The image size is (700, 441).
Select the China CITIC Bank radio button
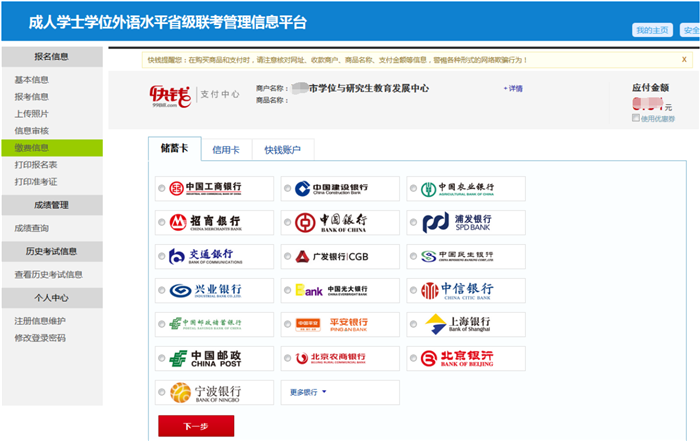coord(412,290)
